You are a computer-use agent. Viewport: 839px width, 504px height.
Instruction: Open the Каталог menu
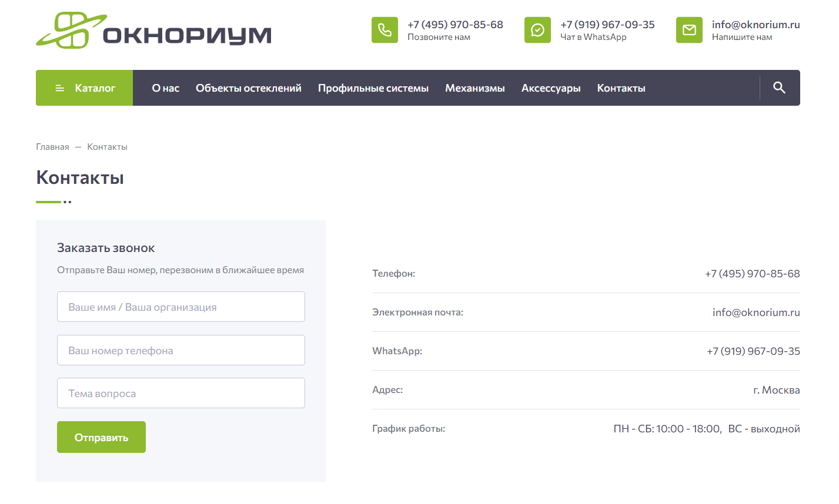point(95,88)
